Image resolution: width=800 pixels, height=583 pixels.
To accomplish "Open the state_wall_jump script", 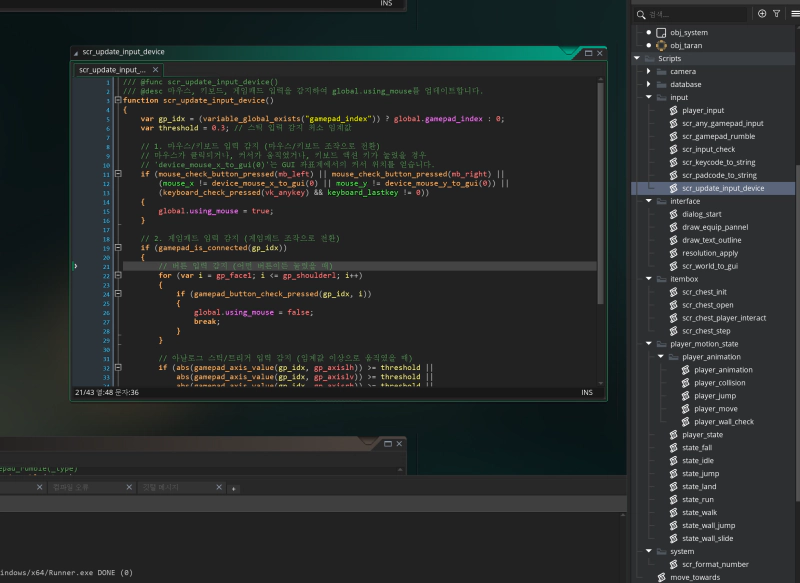I will (x=708, y=525).
